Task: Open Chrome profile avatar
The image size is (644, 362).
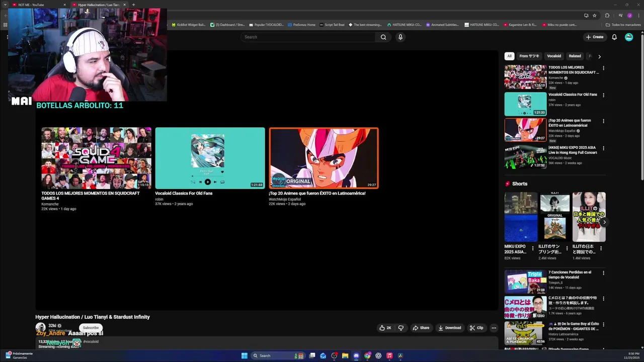Action: pyautogui.click(x=629, y=15)
